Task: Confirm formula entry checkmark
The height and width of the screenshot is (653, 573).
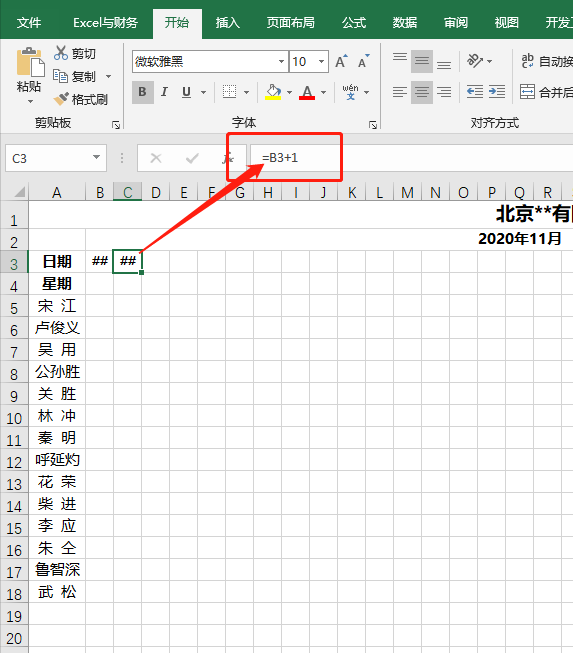Action: pyautogui.click(x=192, y=158)
